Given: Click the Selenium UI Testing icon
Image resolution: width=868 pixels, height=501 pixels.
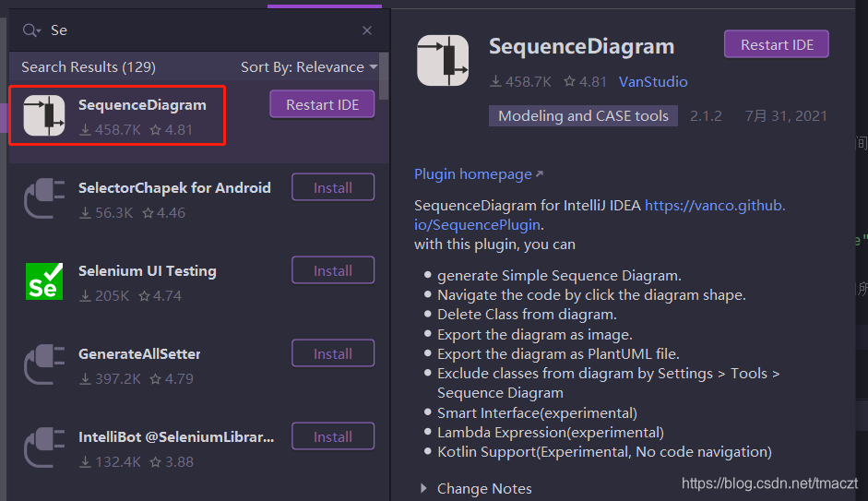Looking at the screenshot, I should point(44,281).
